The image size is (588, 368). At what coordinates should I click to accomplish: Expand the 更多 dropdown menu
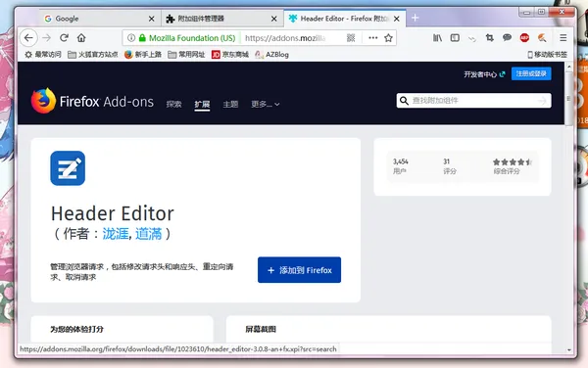coord(266,104)
